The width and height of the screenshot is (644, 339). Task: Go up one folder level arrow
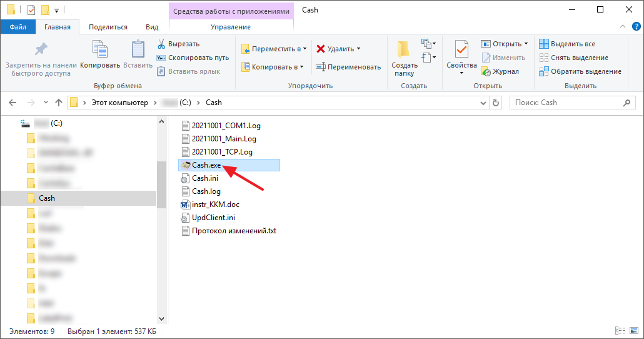click(x=59, y=103)
